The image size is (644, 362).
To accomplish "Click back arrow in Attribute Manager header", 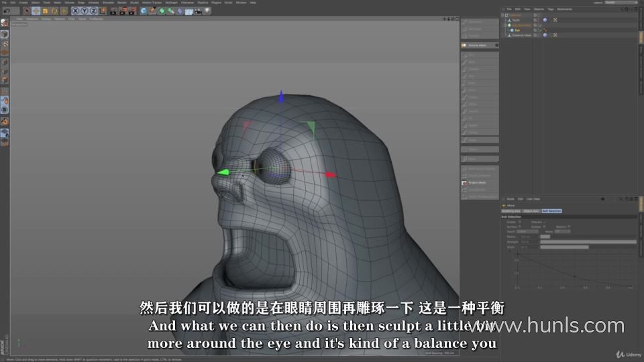I will pyautogui.click(x=602, y=199).
